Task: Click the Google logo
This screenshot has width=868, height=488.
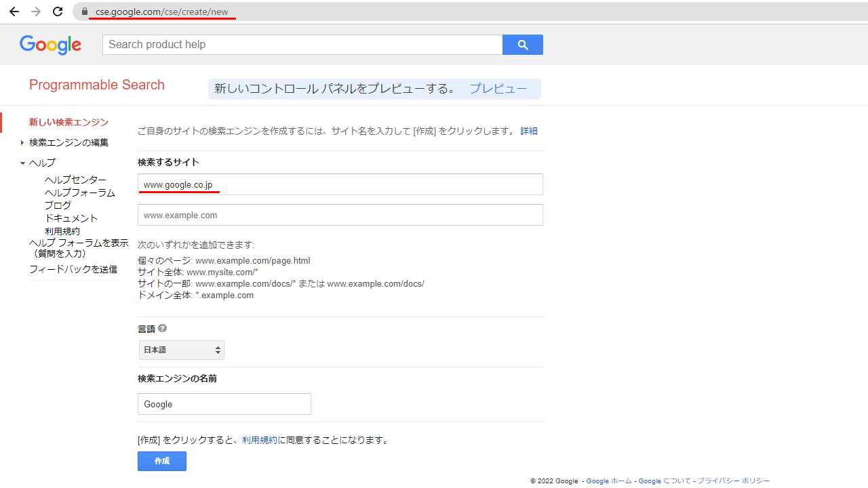Action: (x=50, y=45)
